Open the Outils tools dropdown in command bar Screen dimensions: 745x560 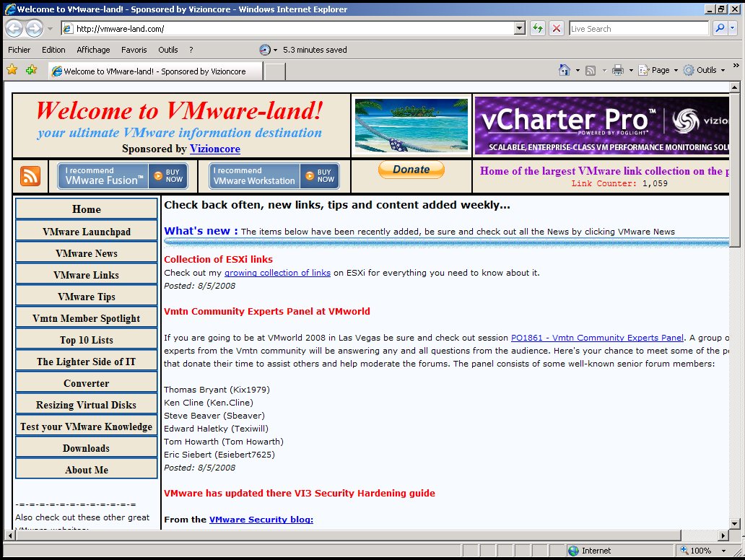723,70
